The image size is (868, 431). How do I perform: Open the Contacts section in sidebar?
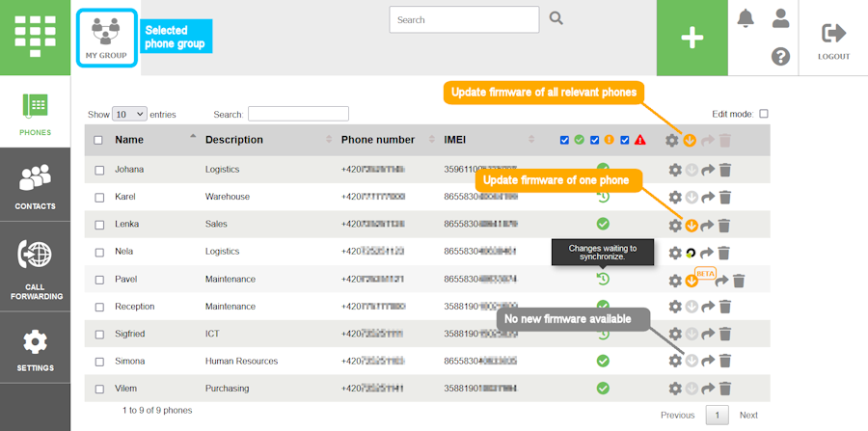35,186
